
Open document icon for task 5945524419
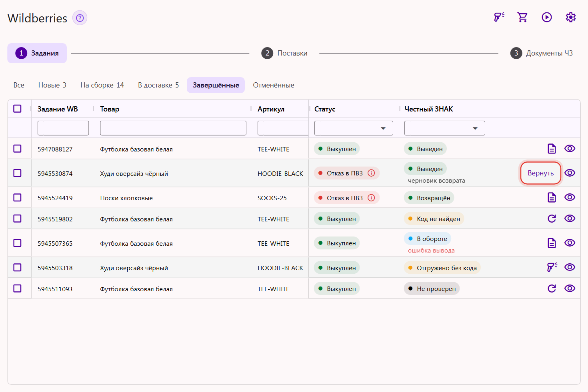pos(552,197)
